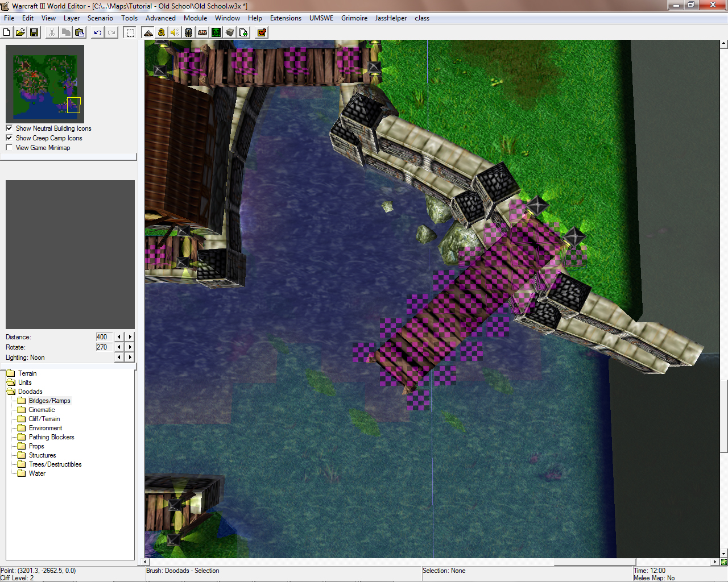Open the Import Manager module
This screenshot has height=582, width=728.
click(243, 32)
